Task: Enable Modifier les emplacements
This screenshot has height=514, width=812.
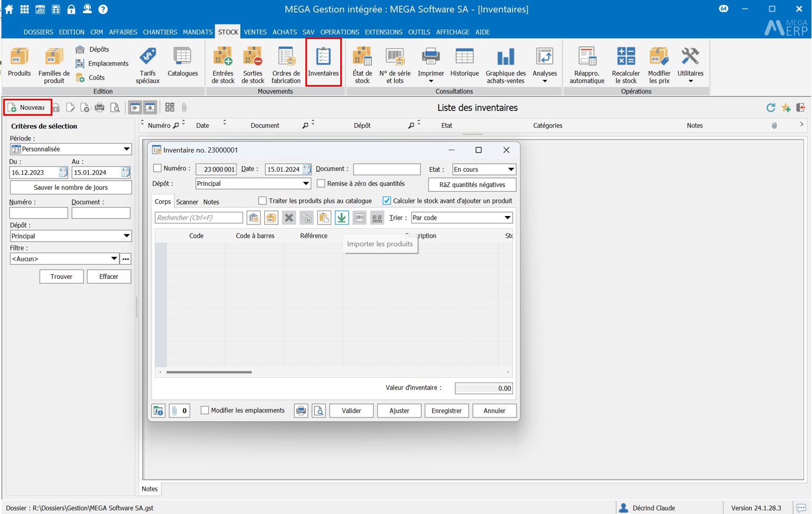Action: pyautogui.click(x=205, y=410)
